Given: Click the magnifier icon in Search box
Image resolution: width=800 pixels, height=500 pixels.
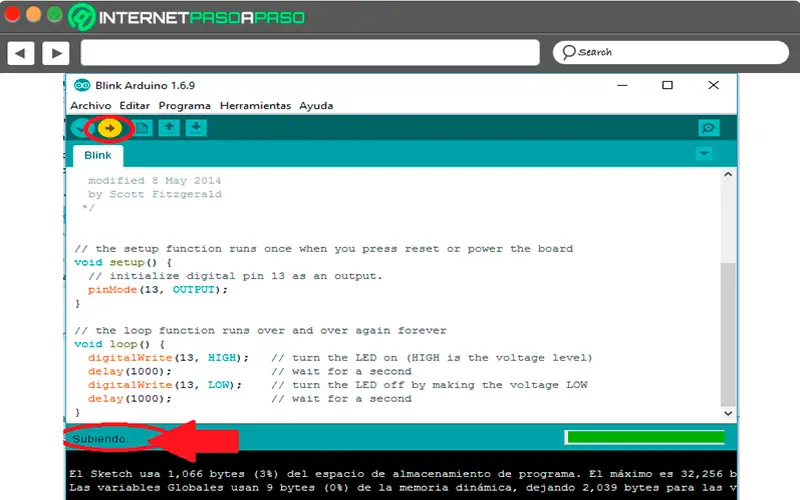Looking at the screenshot, I should pyautogui.click(x=568, y=52).
